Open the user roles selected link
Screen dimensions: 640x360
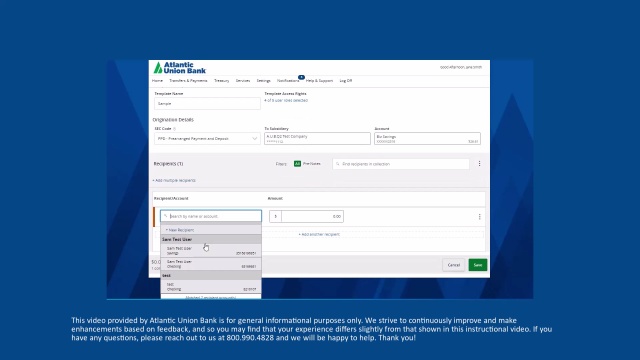286,100
